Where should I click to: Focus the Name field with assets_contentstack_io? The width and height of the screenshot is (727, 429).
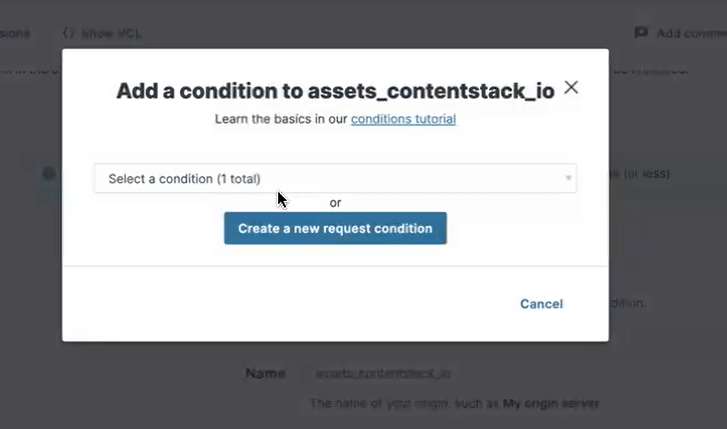tap(383, 373)
